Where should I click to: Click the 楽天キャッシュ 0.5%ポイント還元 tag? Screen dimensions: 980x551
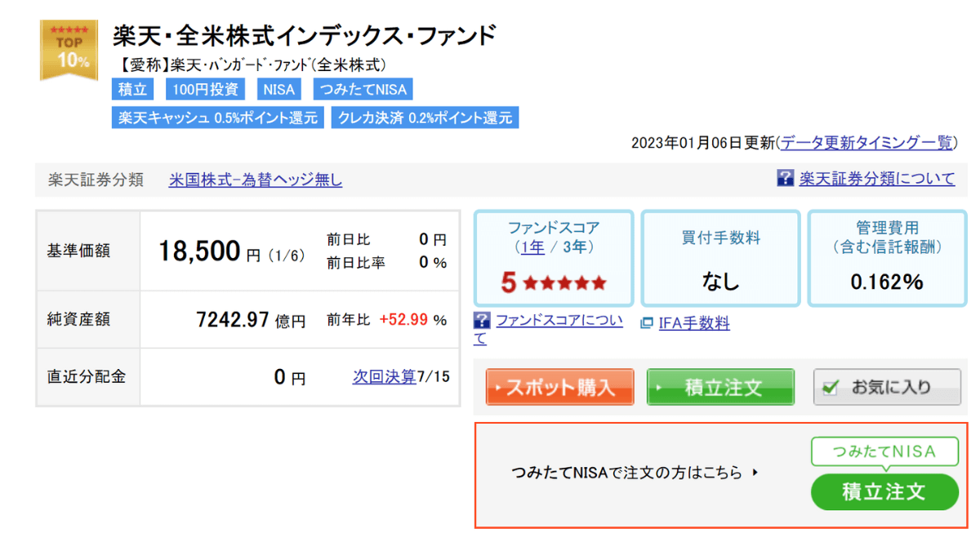pyautogui.click(x=217, y=118)
